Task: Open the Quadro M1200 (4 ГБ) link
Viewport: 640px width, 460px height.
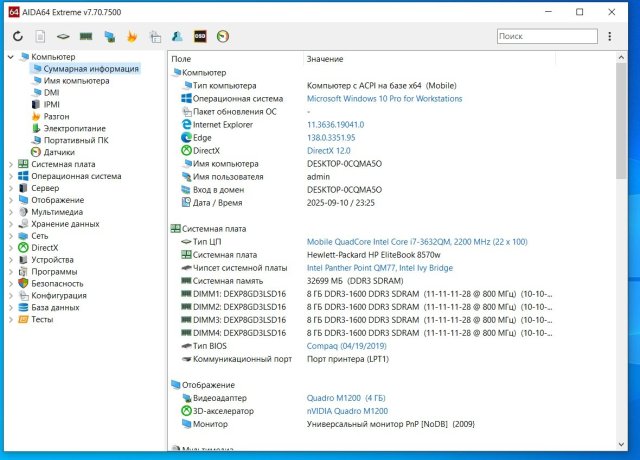Action: pos(346,398)
